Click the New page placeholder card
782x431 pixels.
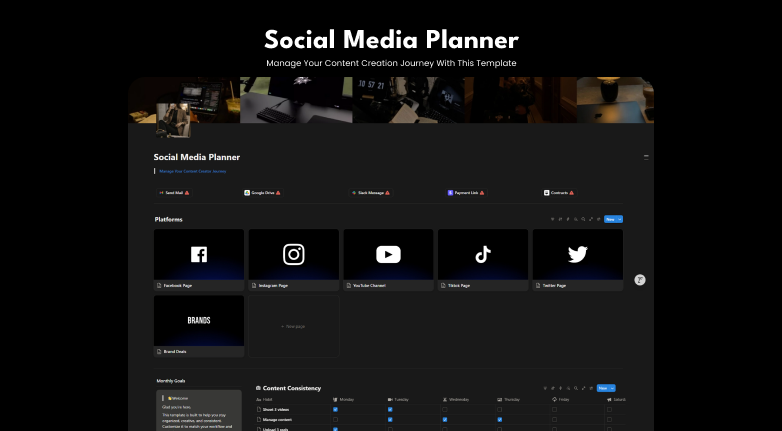(x=294, y=326)
